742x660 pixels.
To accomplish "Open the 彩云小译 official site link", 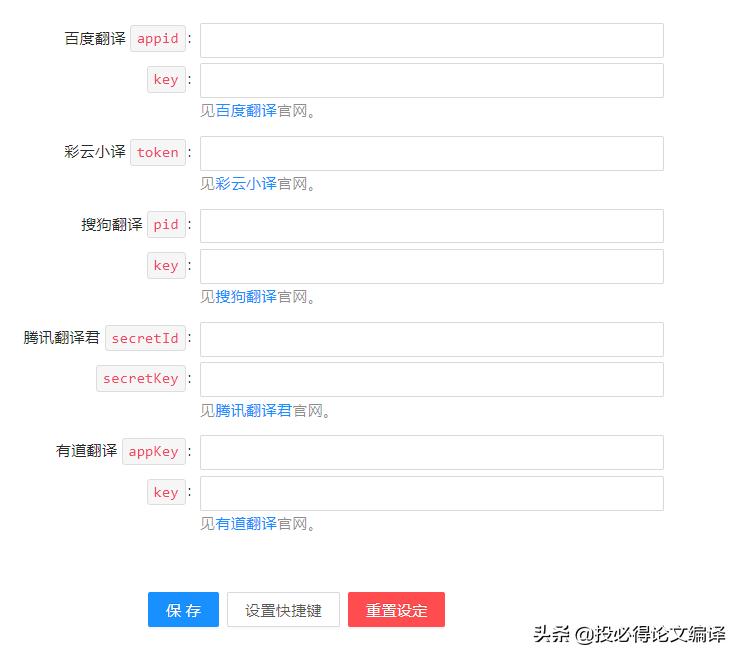I will (246, 184).
